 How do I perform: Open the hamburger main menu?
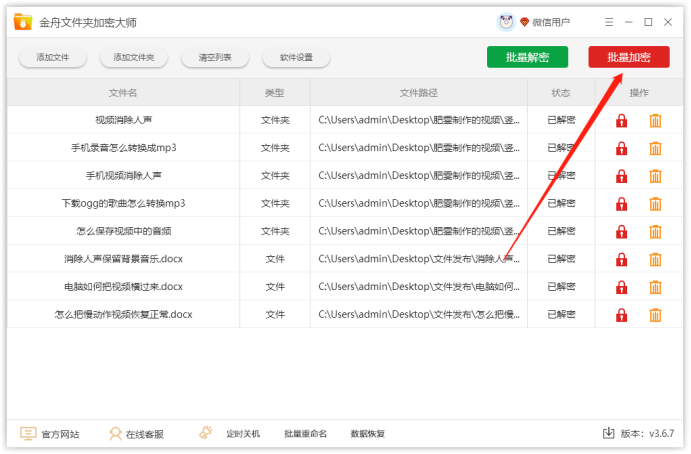(610, 22)
